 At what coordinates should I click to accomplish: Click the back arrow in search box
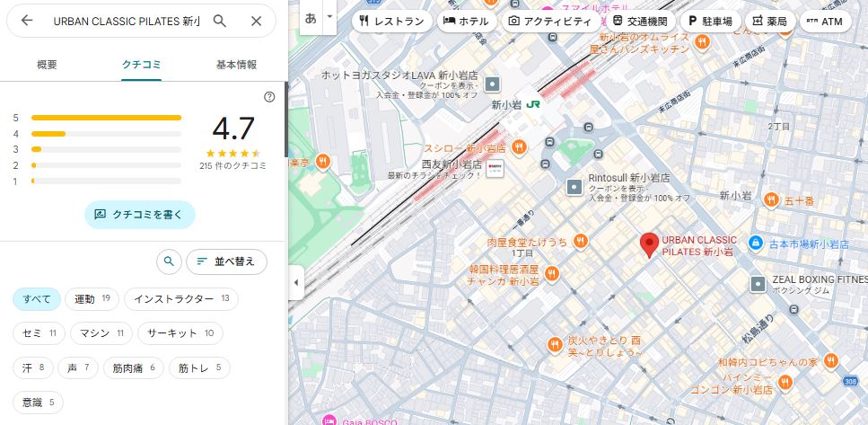pyautogui.click(x=27, y=21)
